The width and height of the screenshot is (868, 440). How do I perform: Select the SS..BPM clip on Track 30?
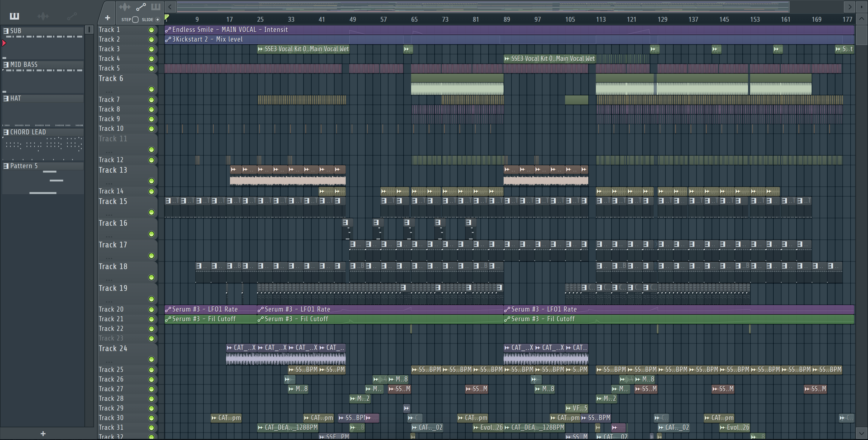[x=596, y=418]
